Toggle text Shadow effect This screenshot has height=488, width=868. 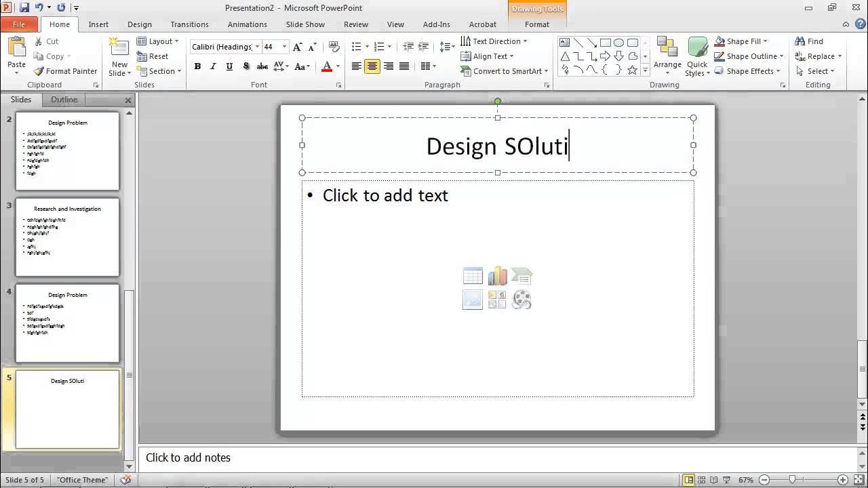(245, 66)
